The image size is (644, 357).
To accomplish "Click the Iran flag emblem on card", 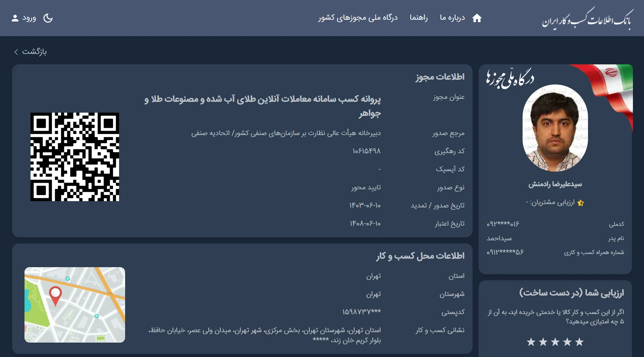I will pyautogui.click(x=611, y=72).
